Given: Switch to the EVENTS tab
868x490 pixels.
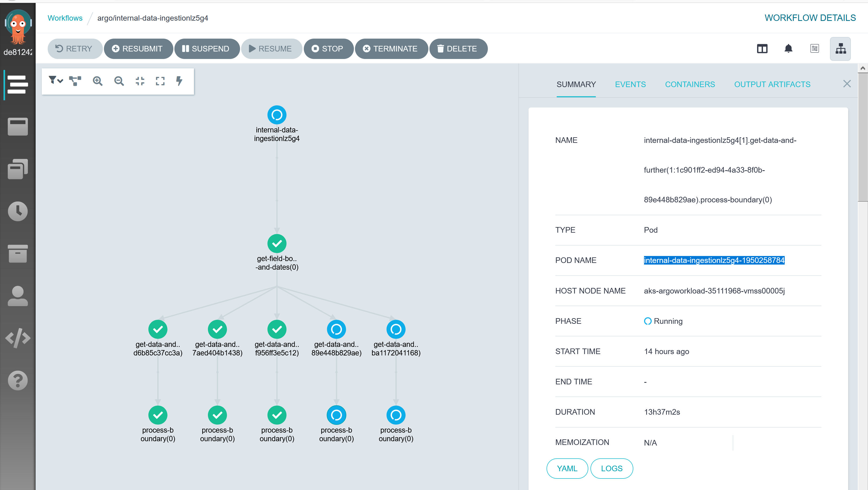Looking at the screenshot, I should (x=630, y=84).
